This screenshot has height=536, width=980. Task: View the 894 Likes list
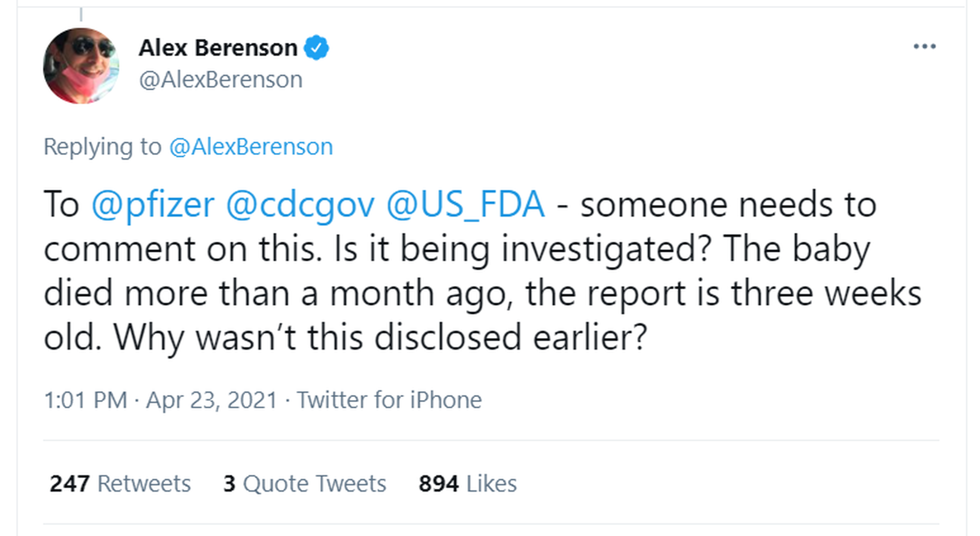[467, 483]
